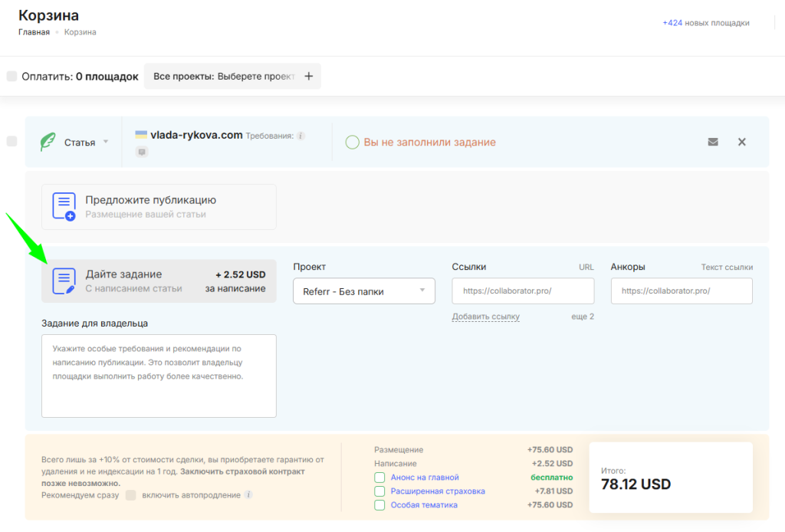Click the plus icon beside the projects selector
The image size is (785, 532).
point(308,77)
